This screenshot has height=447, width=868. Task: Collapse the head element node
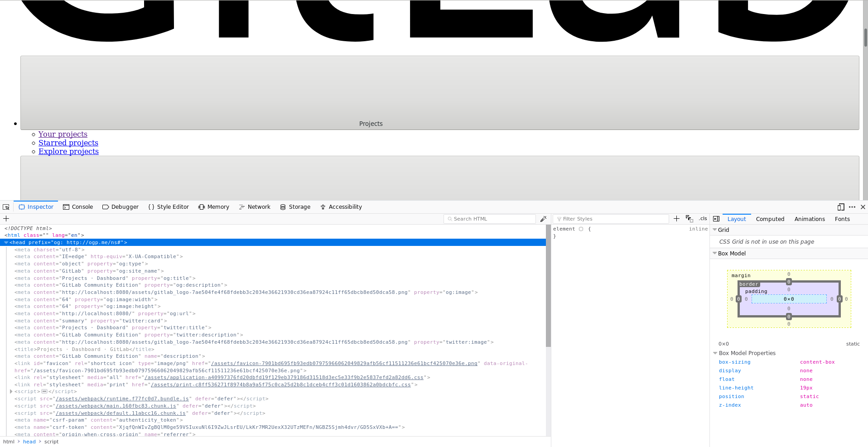pyautogui.click(x=6, y=243)
